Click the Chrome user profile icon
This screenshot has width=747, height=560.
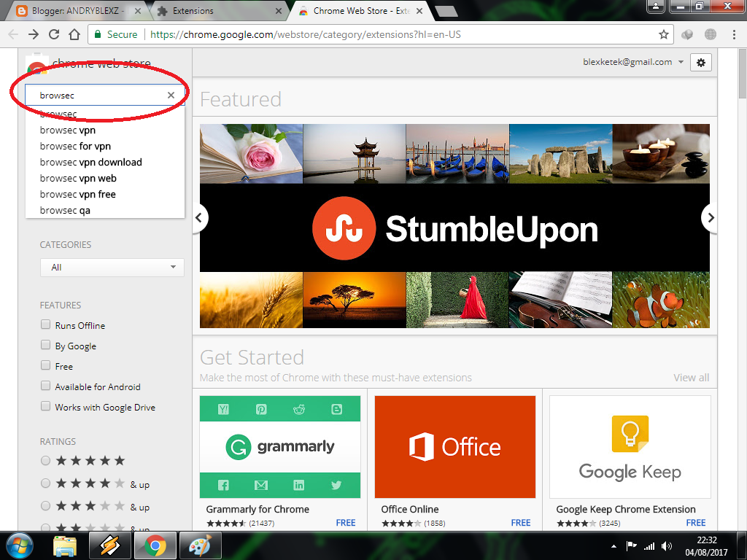[x=656, y=6]
